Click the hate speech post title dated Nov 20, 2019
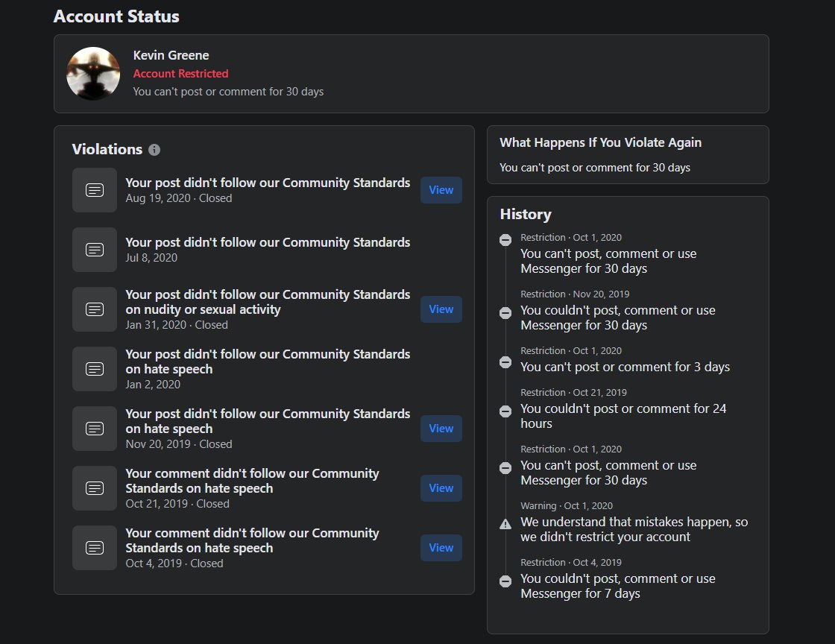 point(268,421)
